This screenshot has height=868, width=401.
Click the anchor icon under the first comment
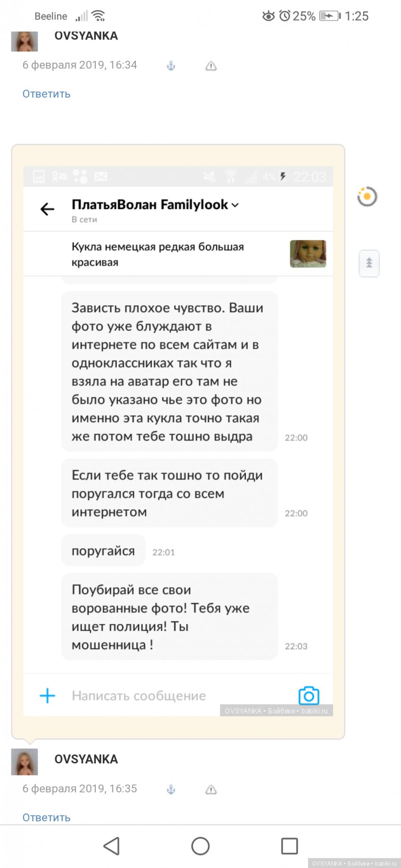point(171,66)
